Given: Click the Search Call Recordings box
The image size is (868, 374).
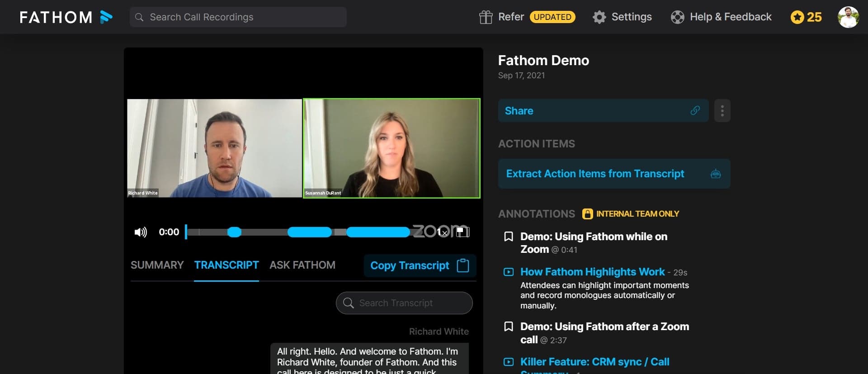Looking at the screenshot, I should click(x=238, y=17).
